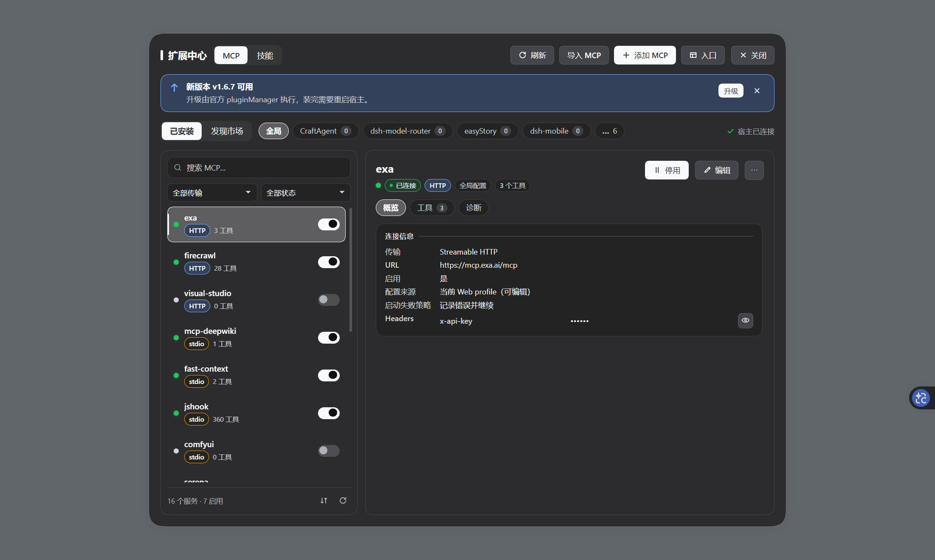Open the 诊断 diagnostics tab
The height and width of the screenshot is (560, 935).
pos(473,208)
